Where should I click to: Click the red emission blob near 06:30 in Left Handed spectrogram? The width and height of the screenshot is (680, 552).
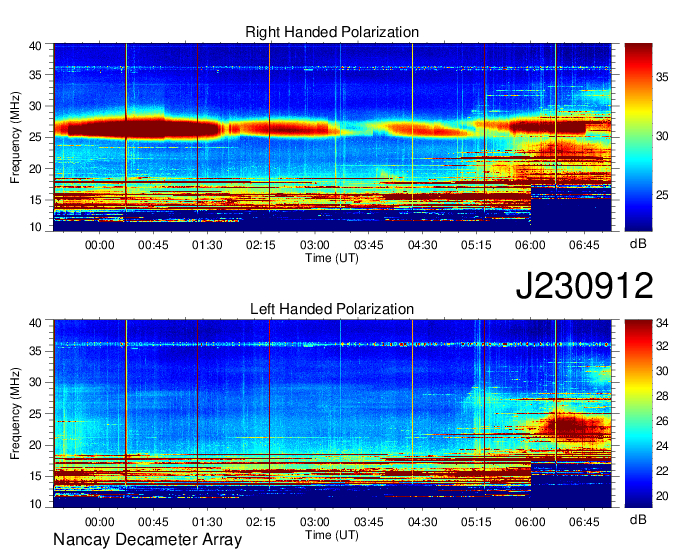pyautogui.click(x=568, y=425)
